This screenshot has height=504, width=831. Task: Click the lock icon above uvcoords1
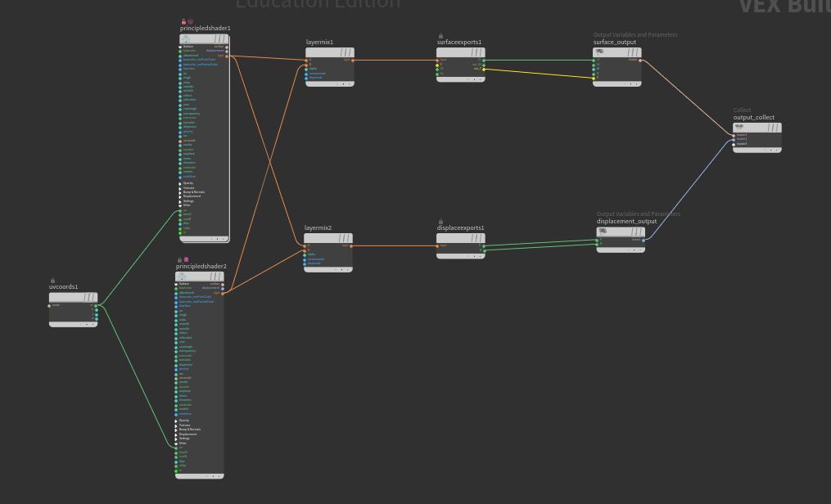pyautogui.click(x=53, y=281)
